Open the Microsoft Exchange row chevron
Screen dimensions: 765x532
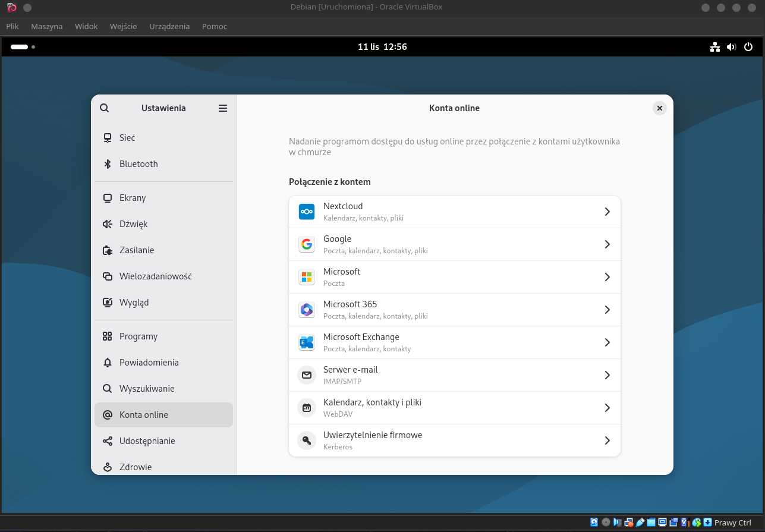pos(607,342)
